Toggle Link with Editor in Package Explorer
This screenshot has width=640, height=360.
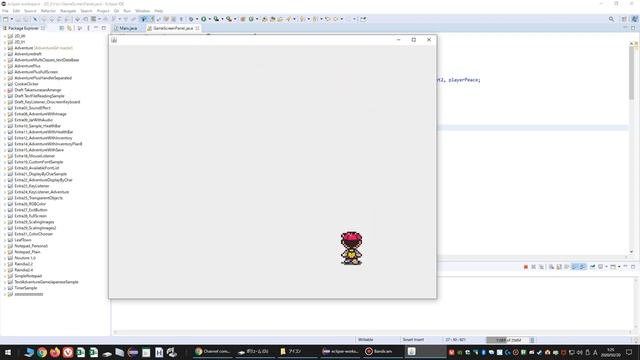[69, 28]
